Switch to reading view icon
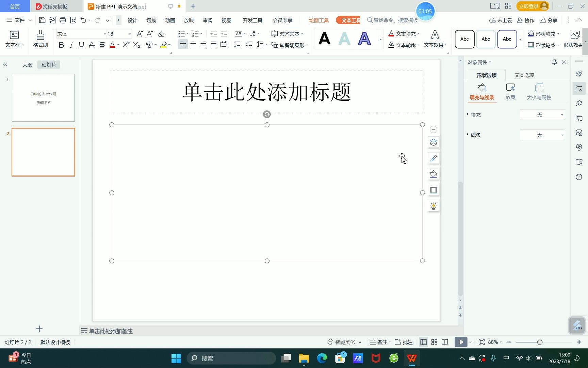The image size is (588, 368). pos(445,342)
